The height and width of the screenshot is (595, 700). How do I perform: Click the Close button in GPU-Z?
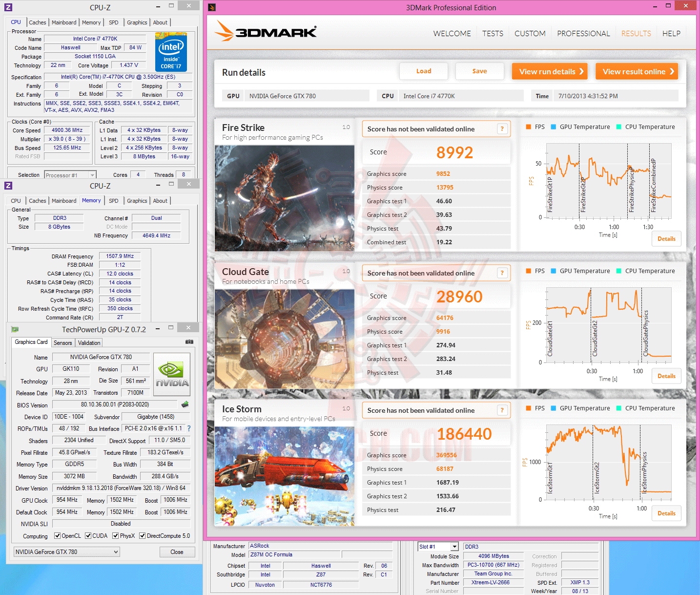coord(177,552)
